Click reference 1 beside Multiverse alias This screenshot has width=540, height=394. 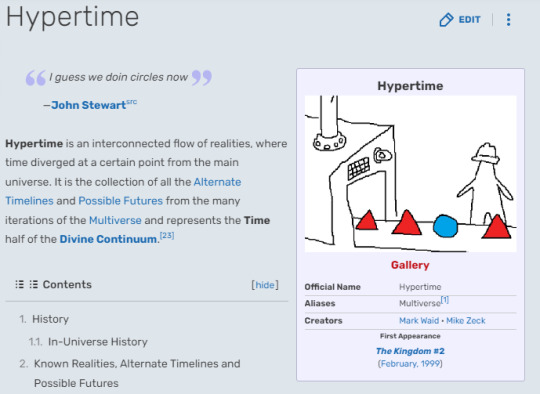pyautogui.click(x=445, y=300)
